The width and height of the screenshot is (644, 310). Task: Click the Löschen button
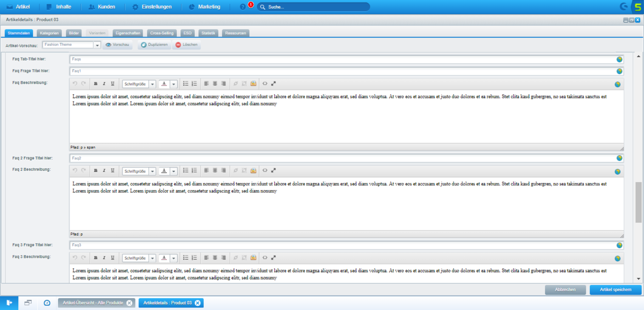[x=186, y=45]
